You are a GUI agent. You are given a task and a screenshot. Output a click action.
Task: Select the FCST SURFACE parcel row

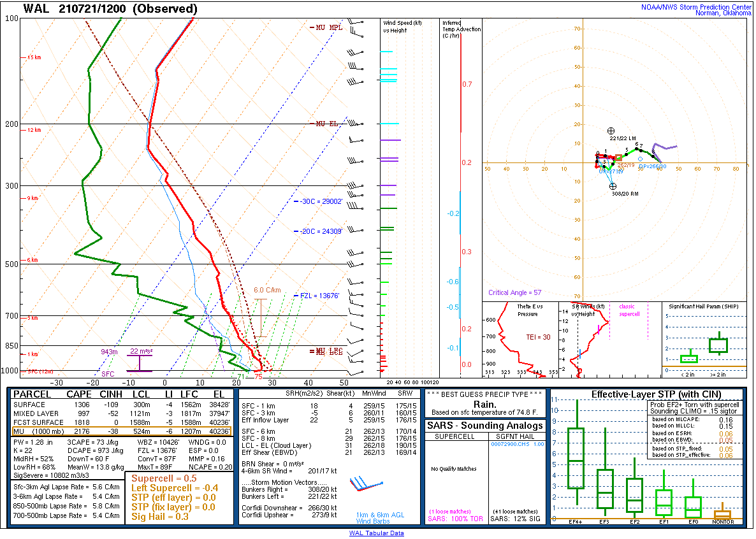[122, 422]
